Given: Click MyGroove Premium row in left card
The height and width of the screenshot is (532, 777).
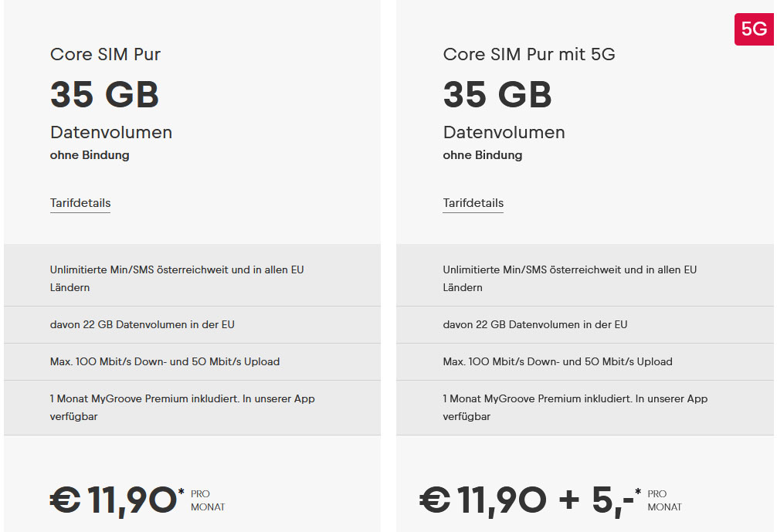Looking at the screenshot, I should pos(182,408).
